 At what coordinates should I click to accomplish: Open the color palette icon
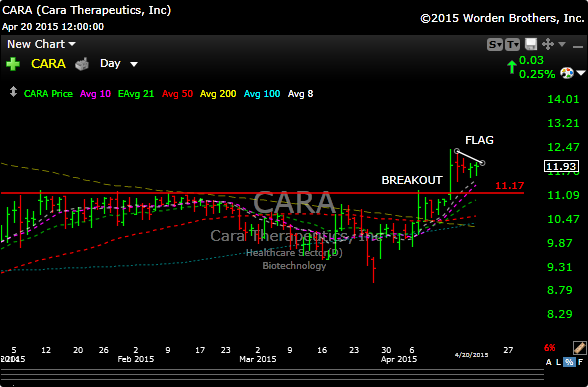point(567,73)
